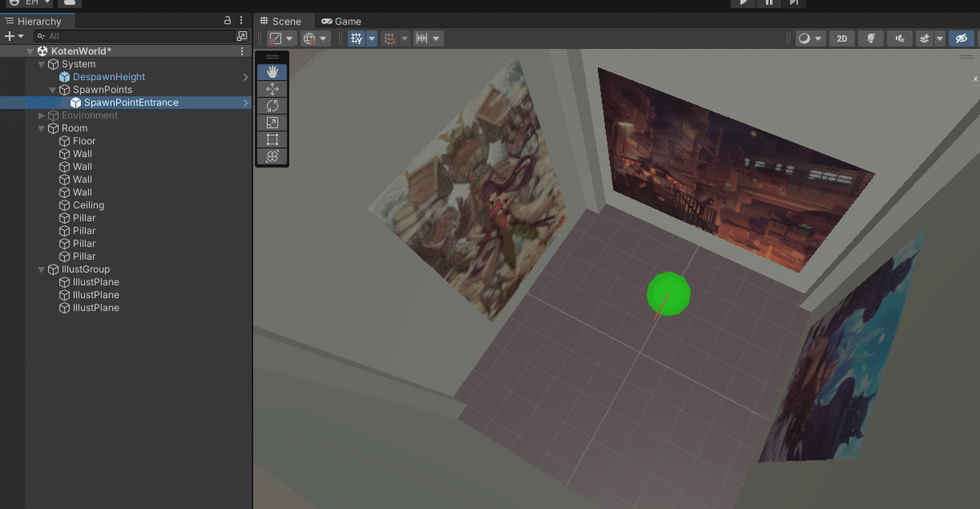This screenshot has width=980, height=509.
Task: Click the Step frame button
Action: coord(794,3)
